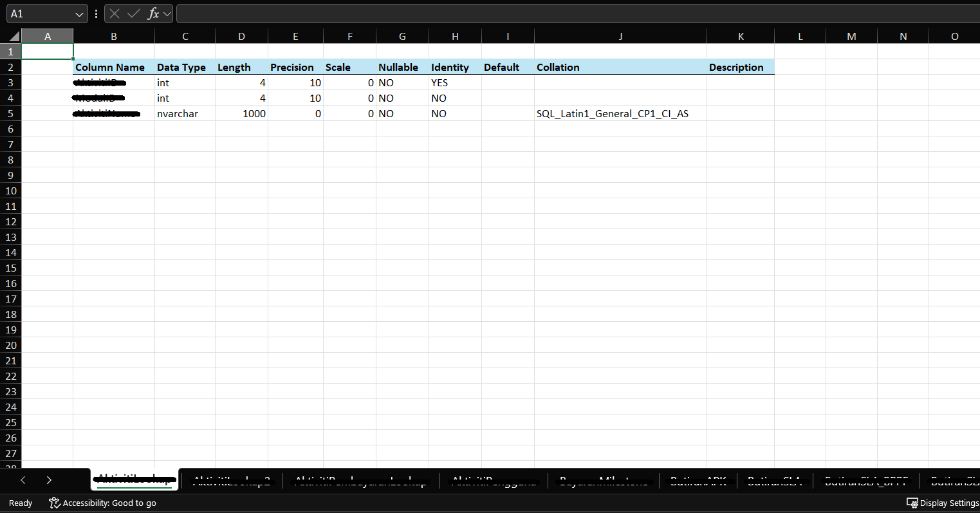
Task: Click the Enter checkmark icon in formula bar
Action: pyautogui.click(x=134, y=14)
